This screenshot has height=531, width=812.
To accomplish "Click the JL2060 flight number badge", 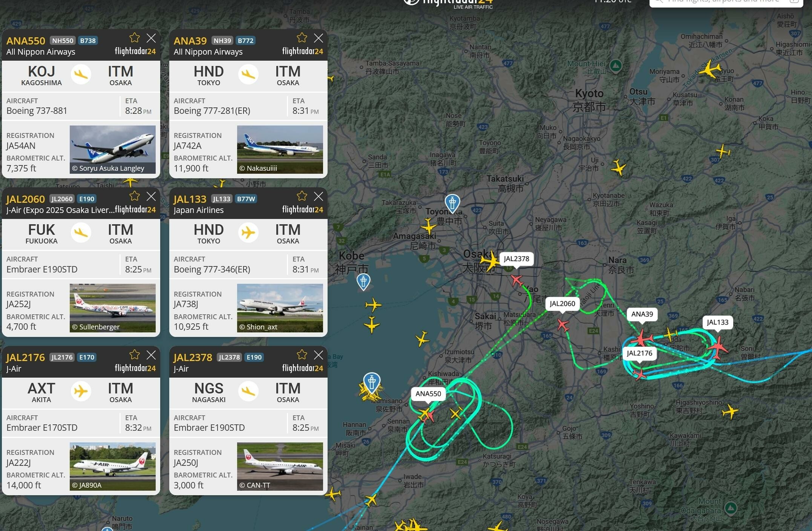I will click(x=62, y=199).
